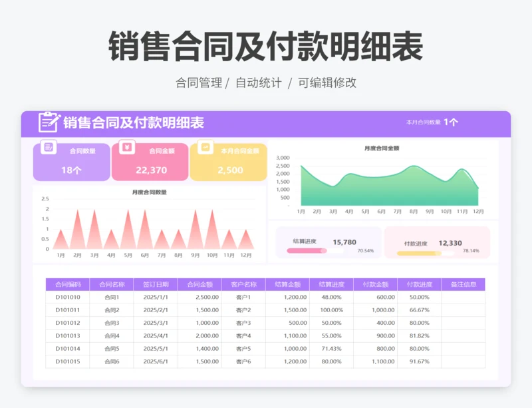The height and width of the screenshot is (408, 532).
Task: Click the 签订日期 column header
Action: [x=156, y=284]
